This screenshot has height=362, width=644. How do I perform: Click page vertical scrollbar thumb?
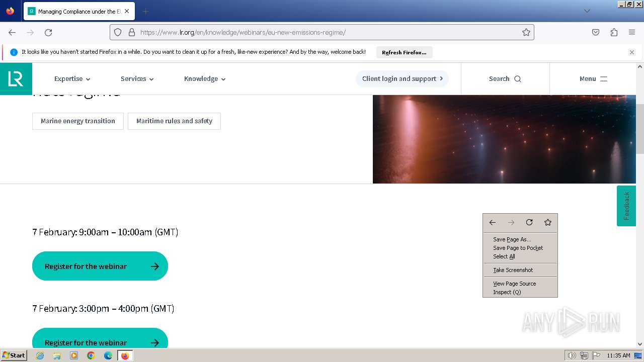pos(640,129)
